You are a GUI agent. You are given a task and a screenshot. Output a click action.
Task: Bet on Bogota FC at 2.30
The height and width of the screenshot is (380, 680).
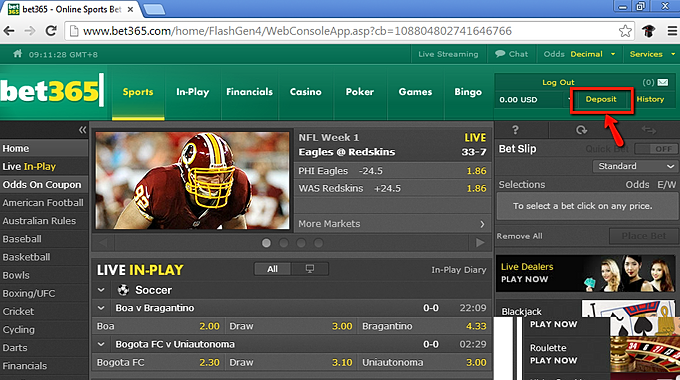pyautogui.click(x=158, y=363)
